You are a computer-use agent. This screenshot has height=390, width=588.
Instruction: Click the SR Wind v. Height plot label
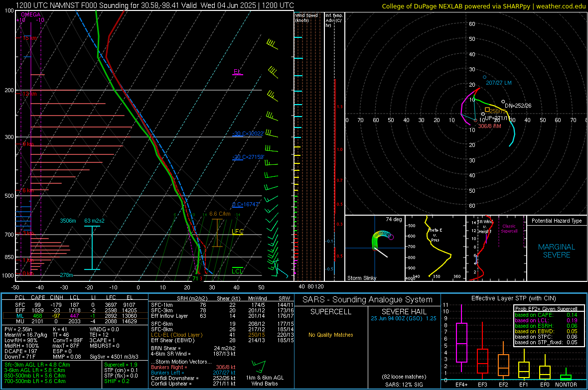point(485,227)
